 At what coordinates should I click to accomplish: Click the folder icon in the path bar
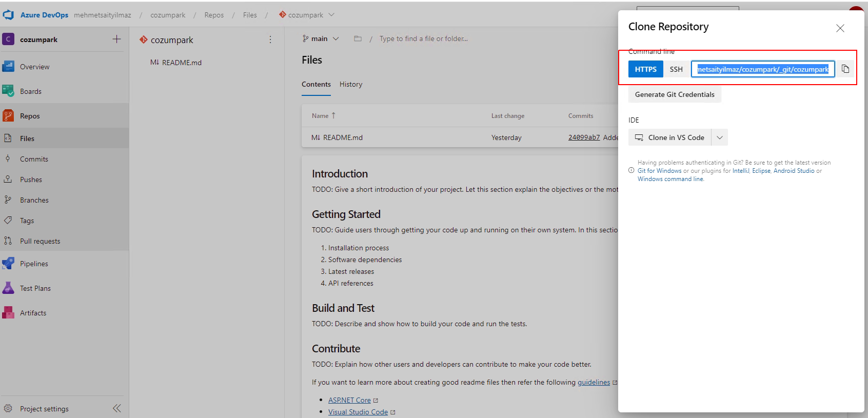358,38
